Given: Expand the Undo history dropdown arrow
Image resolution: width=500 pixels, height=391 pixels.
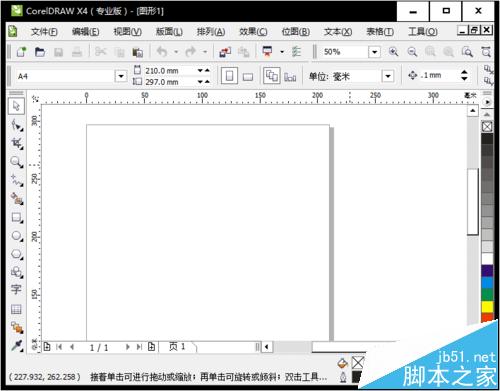Looking at the screenshot, I should [176, 52].
